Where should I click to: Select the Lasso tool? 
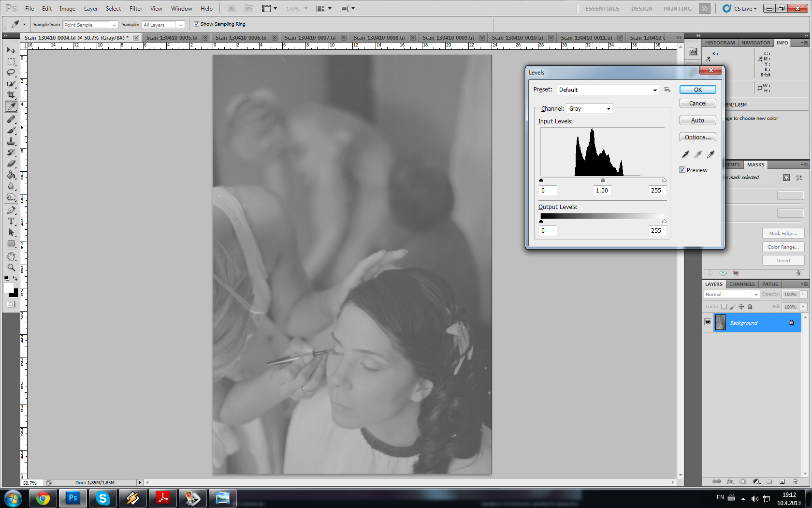tap(11, 73)
